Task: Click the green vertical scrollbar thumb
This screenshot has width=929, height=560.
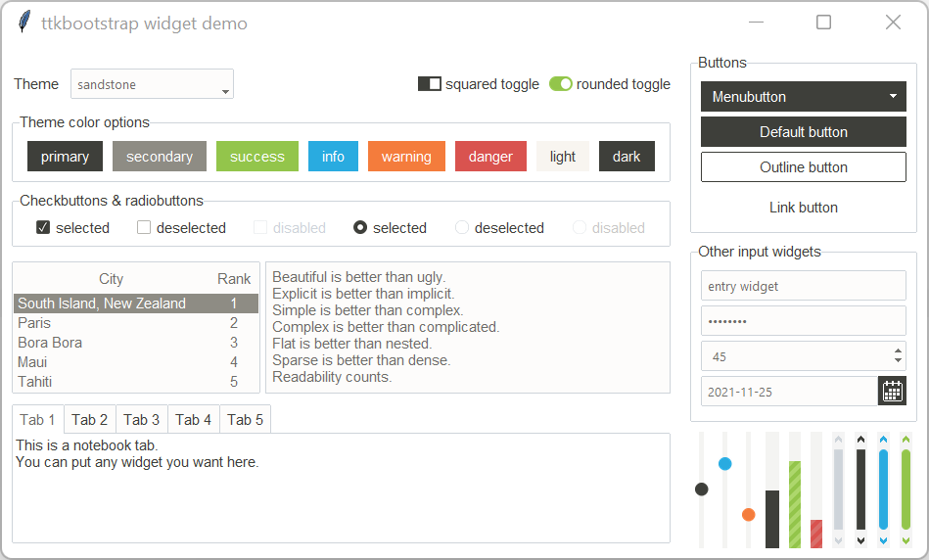Action: click(x=906, y=490)
